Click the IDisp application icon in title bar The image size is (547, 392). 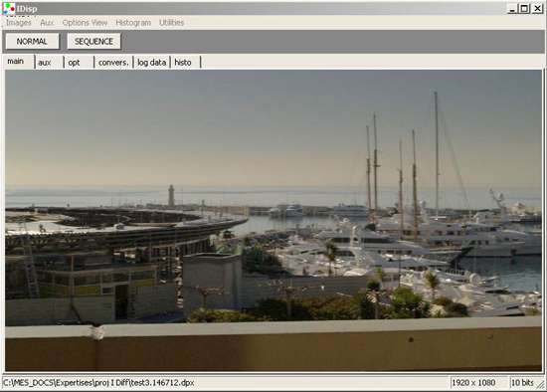pos(9,8)
